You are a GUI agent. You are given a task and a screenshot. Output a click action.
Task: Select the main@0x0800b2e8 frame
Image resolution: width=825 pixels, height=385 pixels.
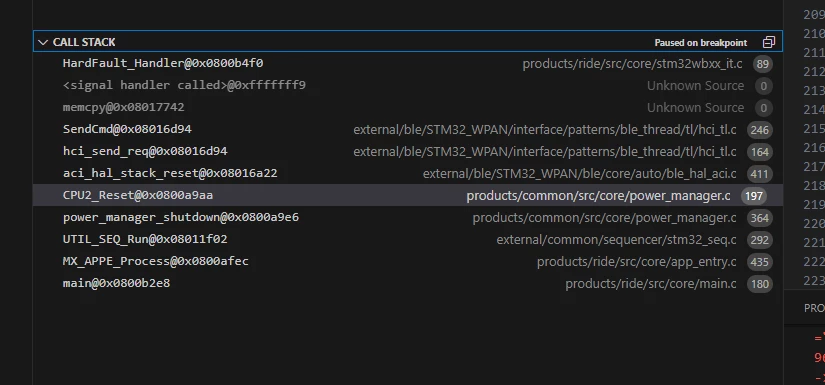pyautogui.click(x=407, y=284)
